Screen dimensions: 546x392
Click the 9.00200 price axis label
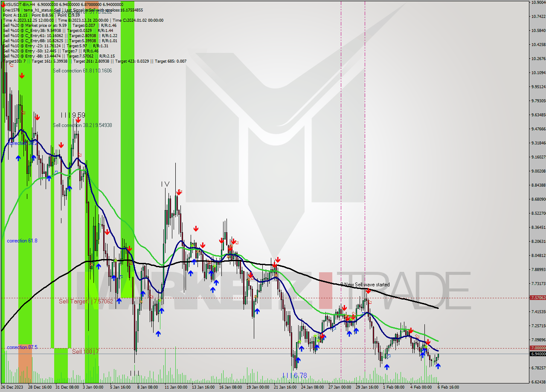[538, 171]
